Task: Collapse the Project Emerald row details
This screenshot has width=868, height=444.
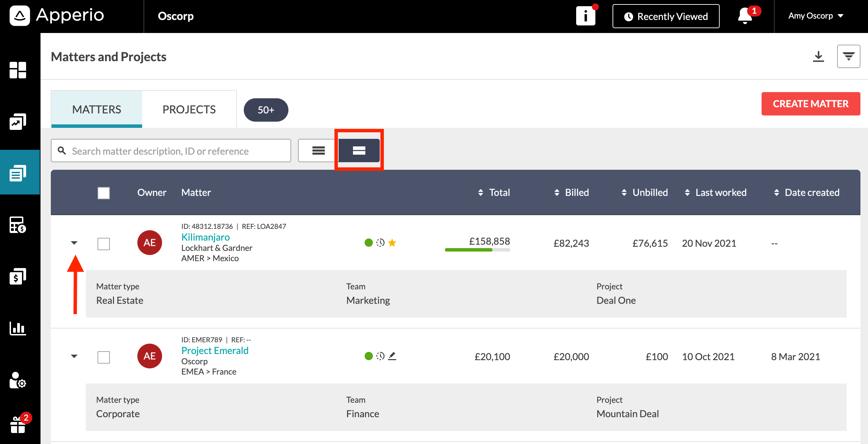Action: (x=74, y=356)
